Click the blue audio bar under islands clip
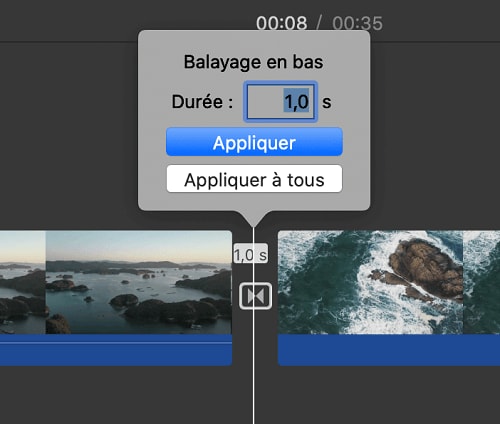This screenshot has height=424, width=500. pyautogui.click(x=116, y=350)
